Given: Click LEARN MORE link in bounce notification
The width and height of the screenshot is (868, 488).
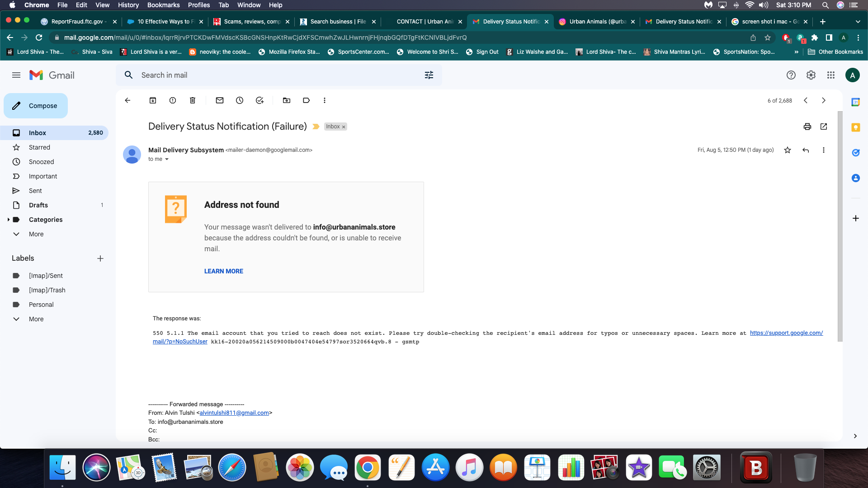Looking at the screenshot, I should pos(224,271).
